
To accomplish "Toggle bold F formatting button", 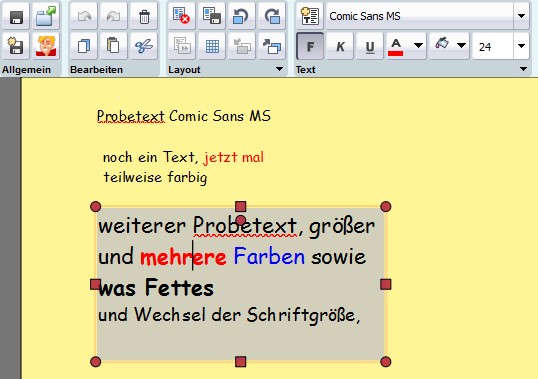I will click(310, 46).
